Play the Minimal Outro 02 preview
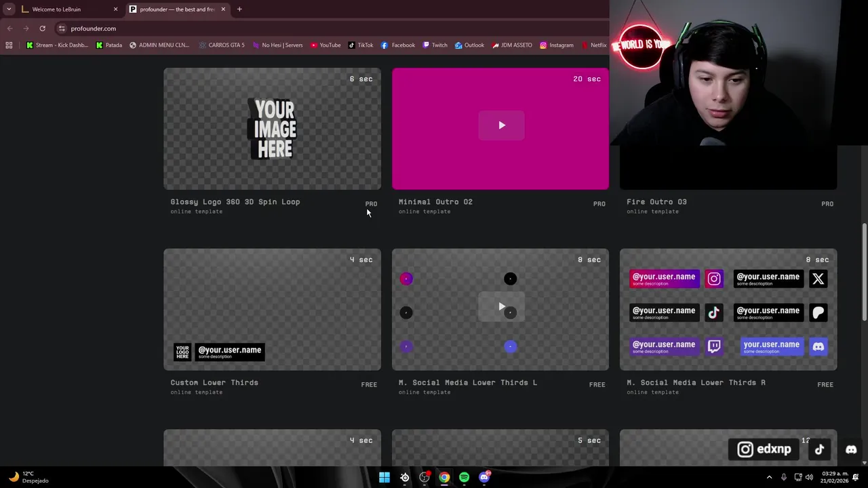Screen dimensions: 868x488 point(501,125)
